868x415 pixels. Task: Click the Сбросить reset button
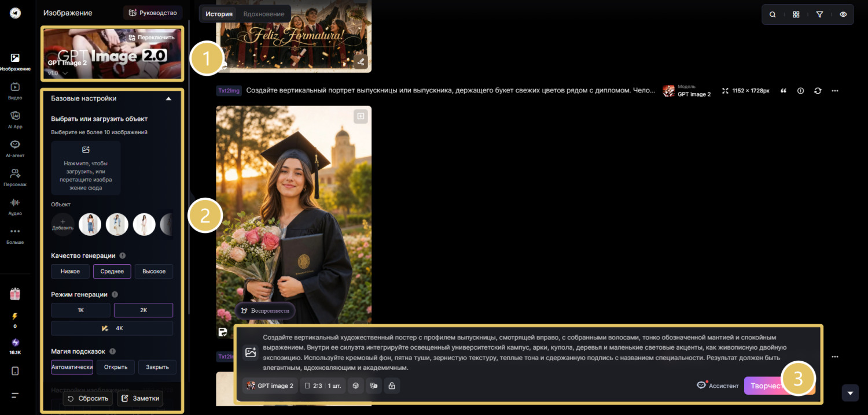88,398
